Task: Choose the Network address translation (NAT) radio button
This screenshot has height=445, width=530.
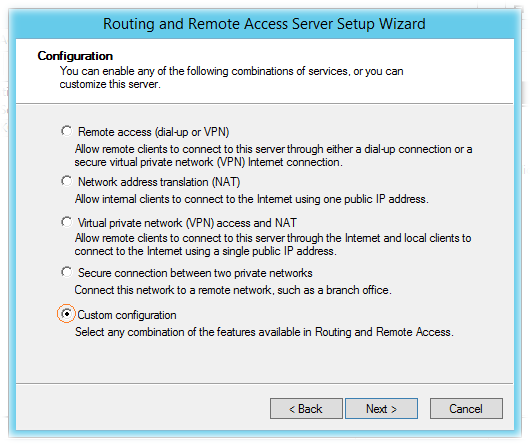Action: point(67,181)
